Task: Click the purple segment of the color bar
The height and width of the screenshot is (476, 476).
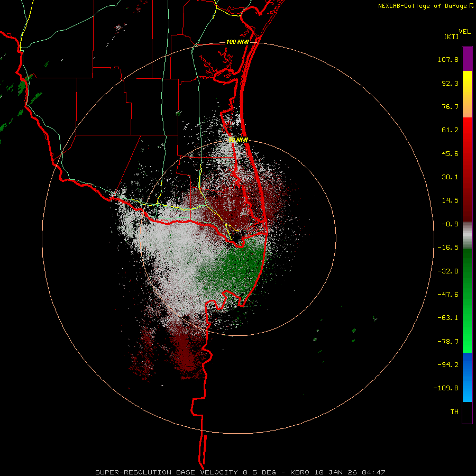Action: point(467,59)
